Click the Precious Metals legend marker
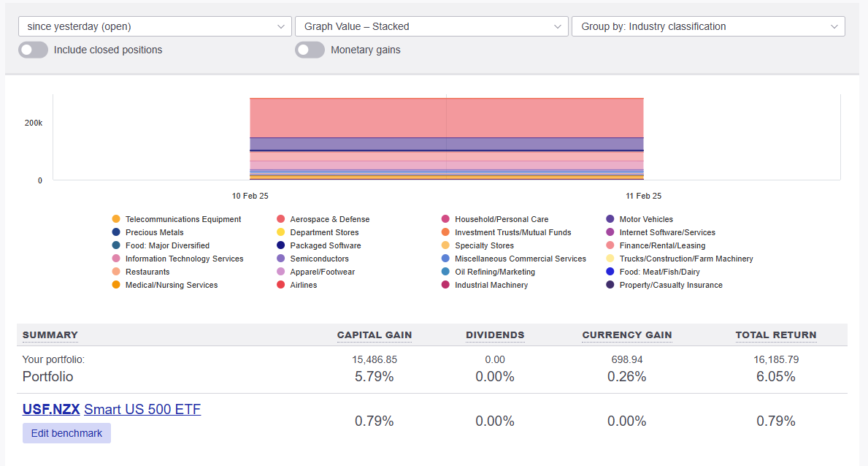 tap(116, 232)
